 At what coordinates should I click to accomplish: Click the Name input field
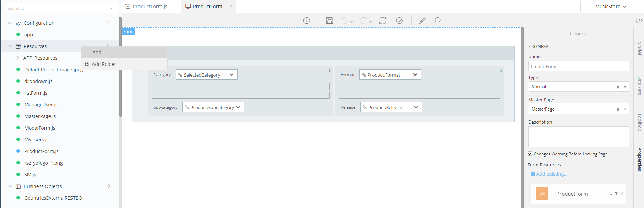click(x=578, y=67)
